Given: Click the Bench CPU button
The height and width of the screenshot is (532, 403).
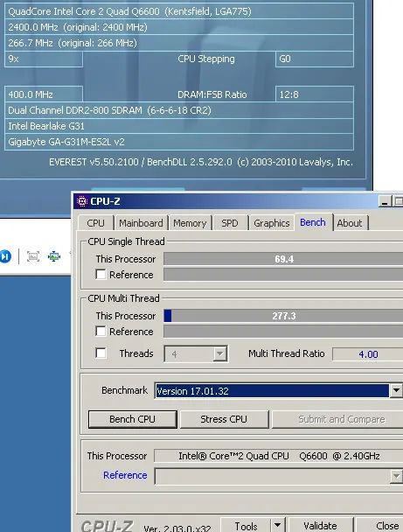Looking at the screenshot, I should 133,419.
